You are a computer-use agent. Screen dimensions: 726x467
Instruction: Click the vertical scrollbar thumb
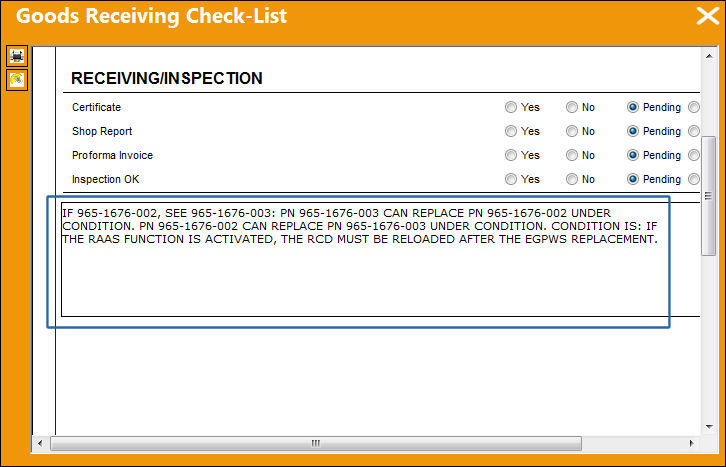pos(708,196)
